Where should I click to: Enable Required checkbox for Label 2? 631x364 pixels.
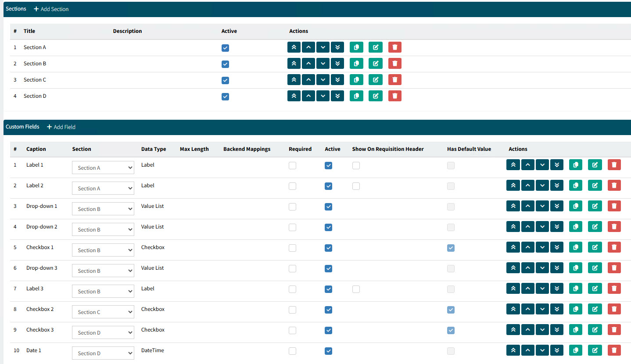pos(292,186)
